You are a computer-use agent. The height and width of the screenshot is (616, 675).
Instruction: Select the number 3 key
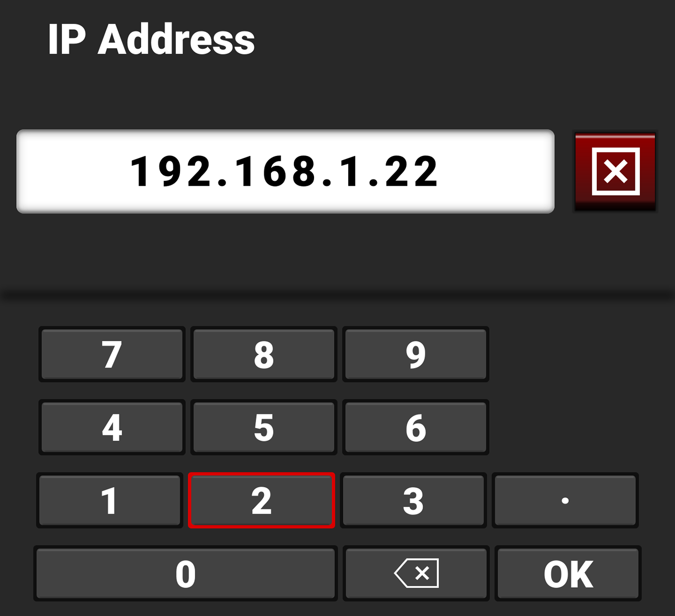(413, 500)
